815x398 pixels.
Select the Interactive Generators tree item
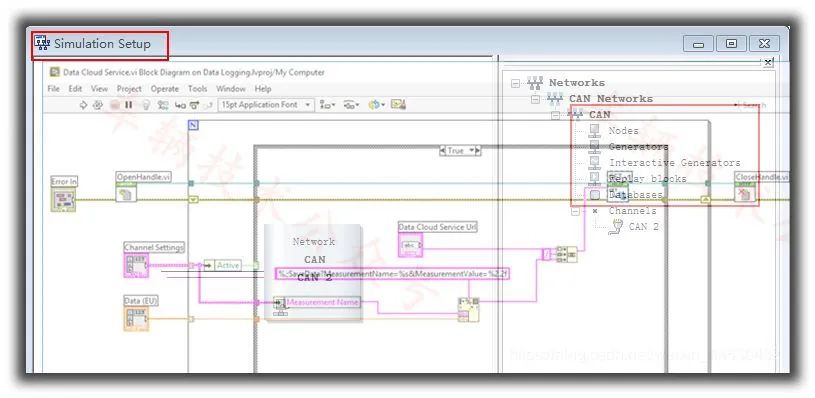coord(675,163)
